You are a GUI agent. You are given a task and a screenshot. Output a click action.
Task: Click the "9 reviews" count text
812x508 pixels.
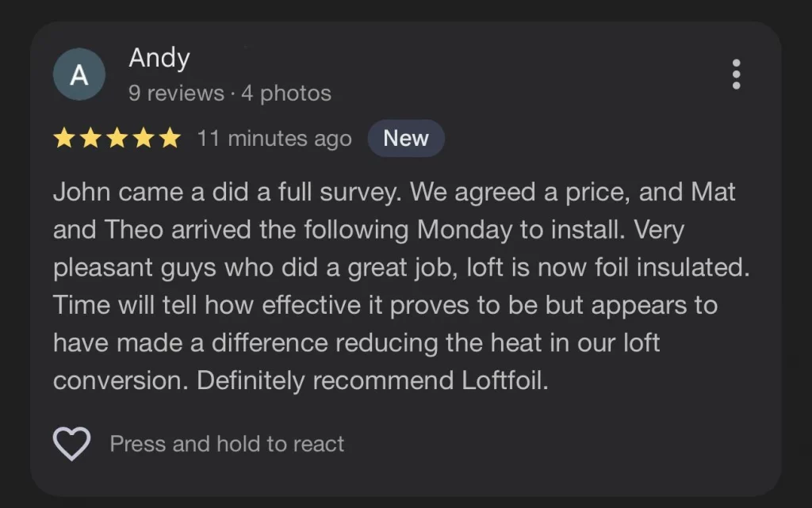176,94
